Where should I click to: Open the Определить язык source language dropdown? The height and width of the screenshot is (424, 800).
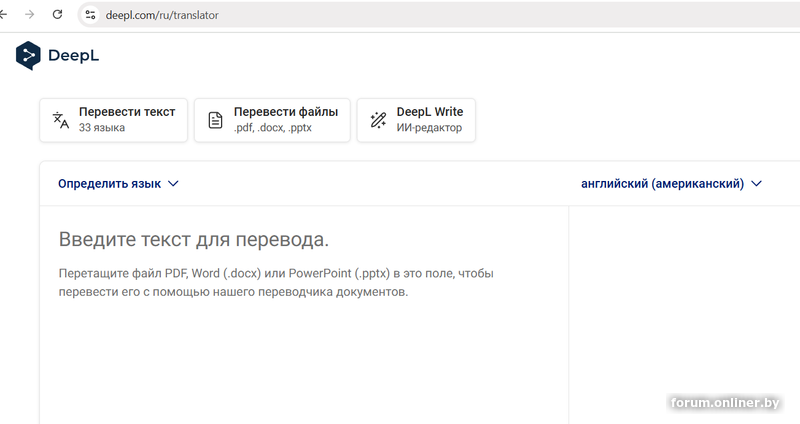(x=109, y=184)
